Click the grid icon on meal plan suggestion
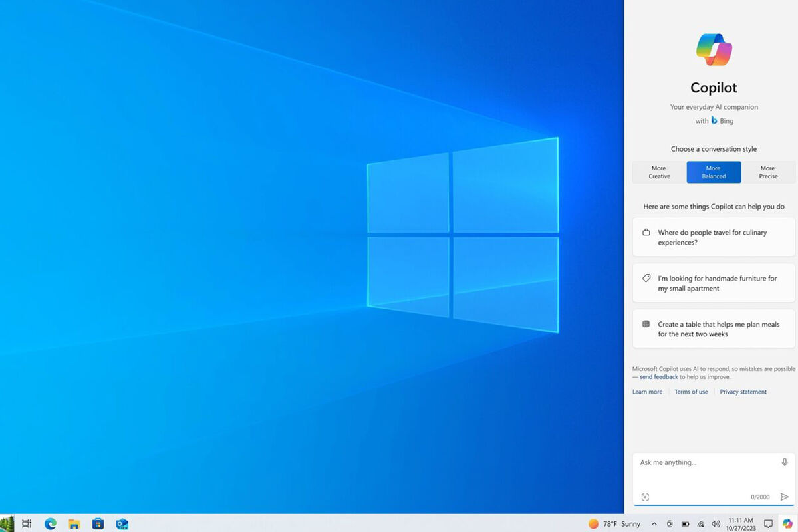Image resolution: width=798 pixels, height=532 pixels. [646, 324]
